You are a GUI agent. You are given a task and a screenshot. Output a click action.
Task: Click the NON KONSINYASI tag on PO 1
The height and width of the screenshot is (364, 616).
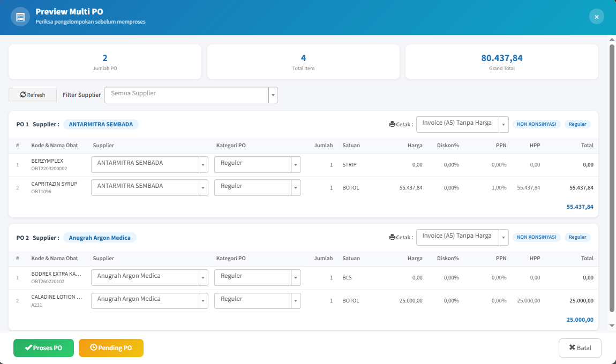tap(536, 124)
